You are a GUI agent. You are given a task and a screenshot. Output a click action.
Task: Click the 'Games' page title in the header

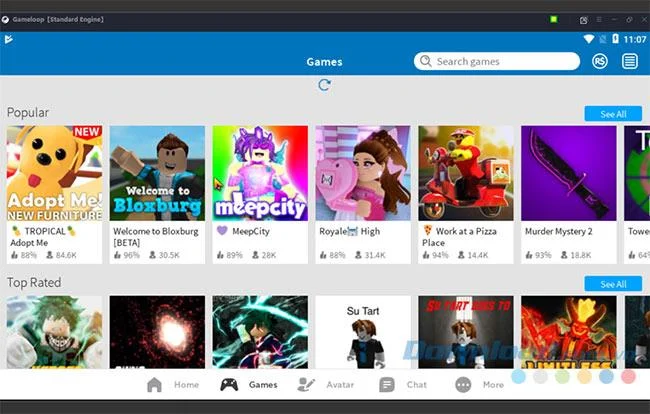click(x=324, y=62)
